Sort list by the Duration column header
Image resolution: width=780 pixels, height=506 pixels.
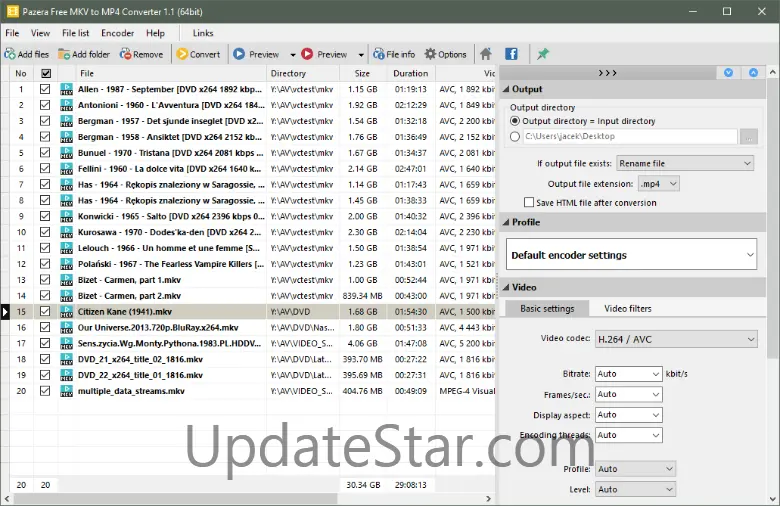411,73
